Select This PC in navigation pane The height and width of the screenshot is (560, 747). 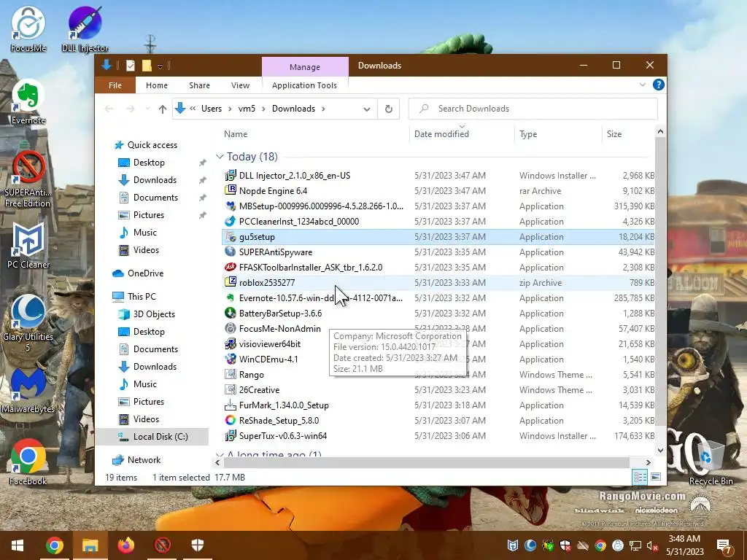pos(142,297)
